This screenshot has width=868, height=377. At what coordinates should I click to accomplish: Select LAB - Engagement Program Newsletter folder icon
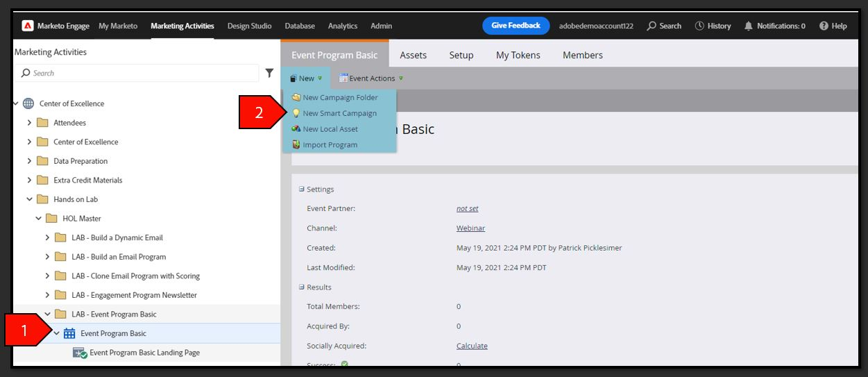[60, 295]
